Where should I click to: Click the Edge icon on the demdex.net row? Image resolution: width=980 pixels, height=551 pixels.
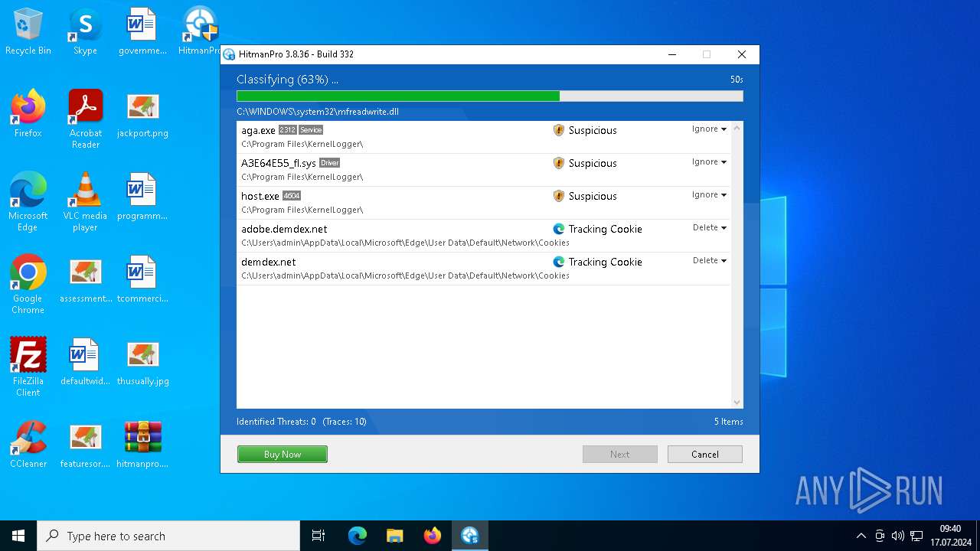[x=559, y=262]
